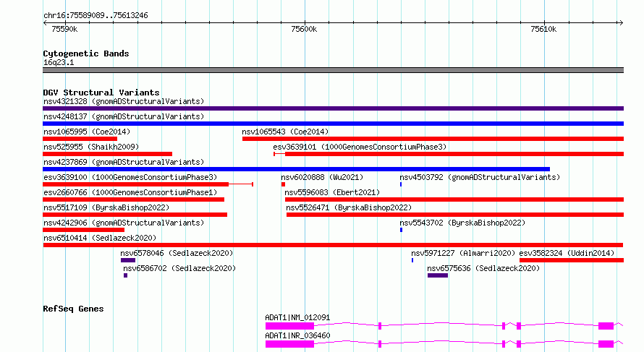Select the large first exon of ADAT1|NR_036460
This screenshot has width=644, height=352.
click(289, 344)
